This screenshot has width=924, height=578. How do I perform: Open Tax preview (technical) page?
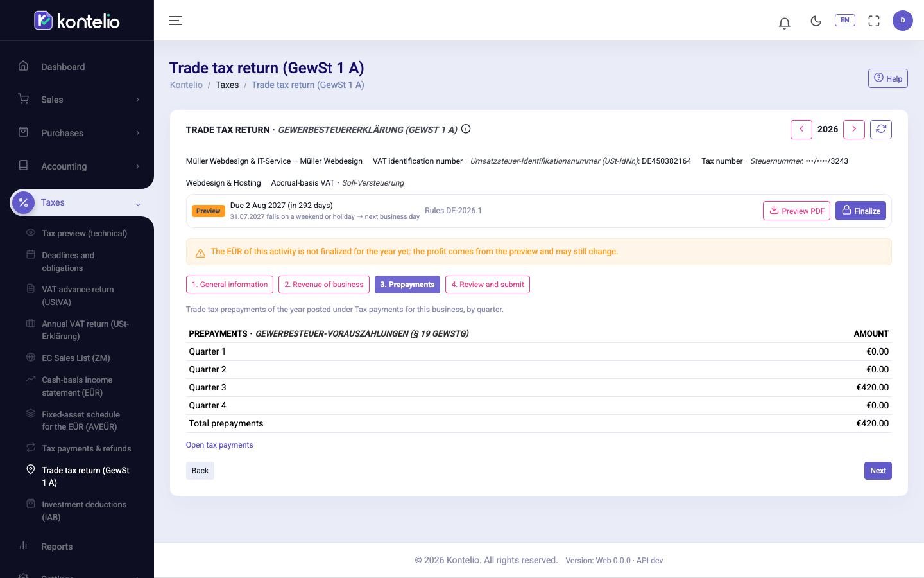(84, 234)
